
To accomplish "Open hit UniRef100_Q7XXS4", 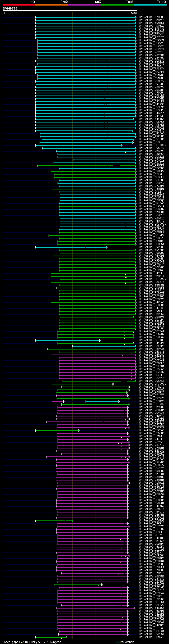I will click(x=152, y=35).
